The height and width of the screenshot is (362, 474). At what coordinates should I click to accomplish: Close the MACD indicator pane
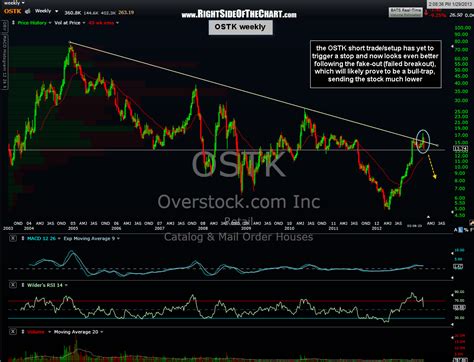tap(12, 238)
